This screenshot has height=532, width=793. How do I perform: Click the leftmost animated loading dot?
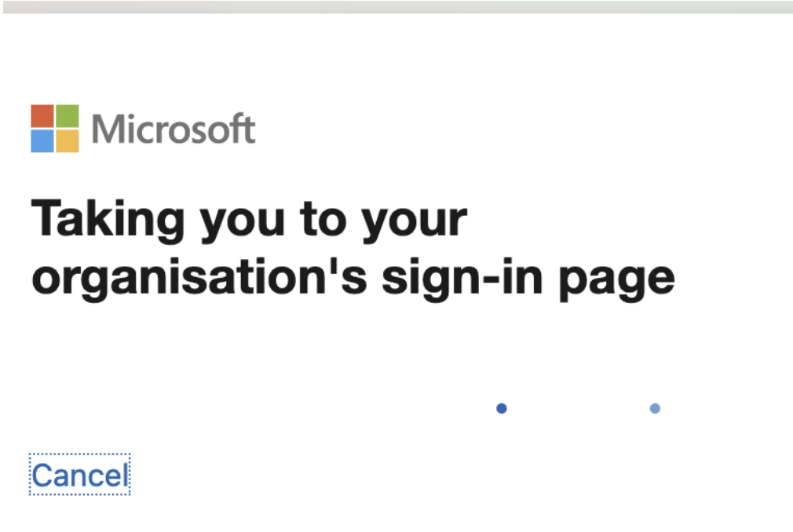(x=501, y=408)
